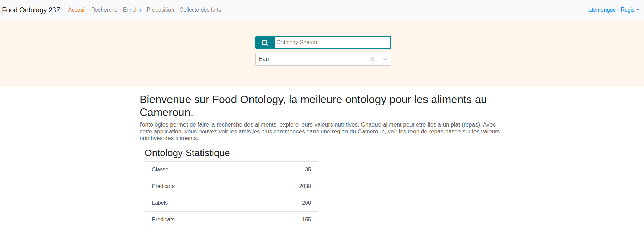Click the Bienvenue sur Food Ontology heading
644x236 pixels.
coord(313,106)
